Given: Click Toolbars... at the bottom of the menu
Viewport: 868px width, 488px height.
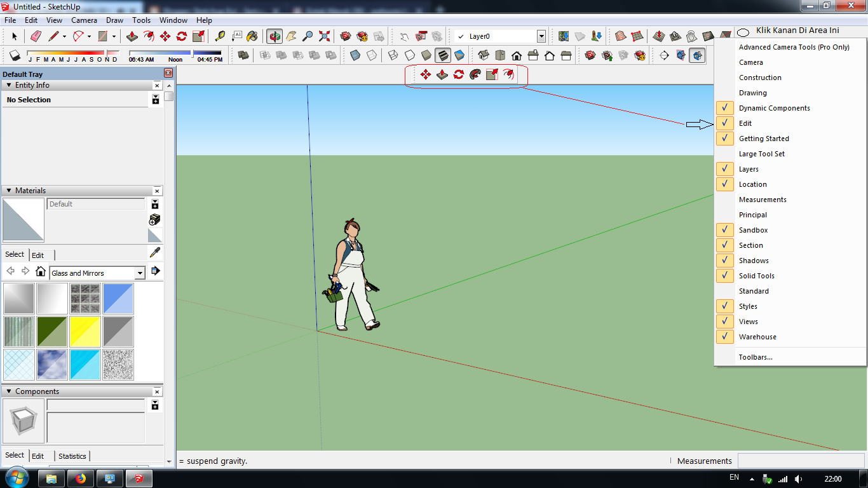Looking at the screenshot, I should [x=755, y=356].
